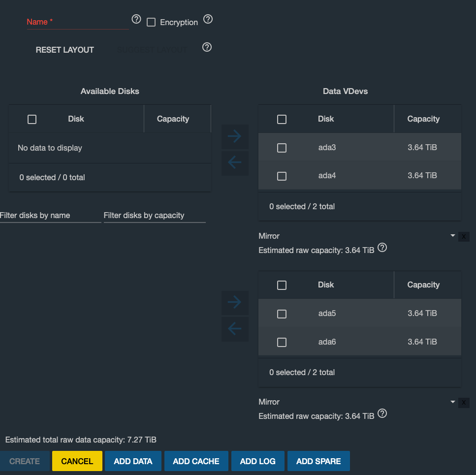476x475 pixels.
Task: Select the ada4 disk name
Action: pos(327,175)
